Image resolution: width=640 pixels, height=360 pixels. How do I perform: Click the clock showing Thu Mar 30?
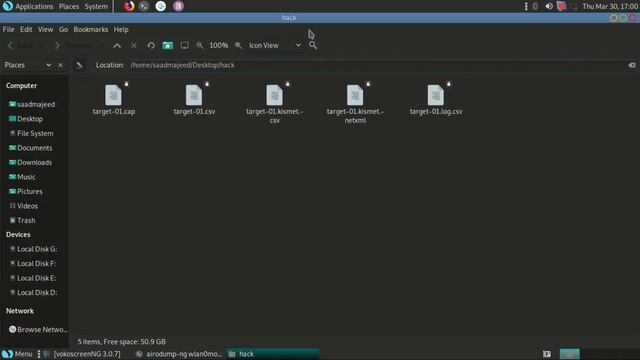click(610, 6)
